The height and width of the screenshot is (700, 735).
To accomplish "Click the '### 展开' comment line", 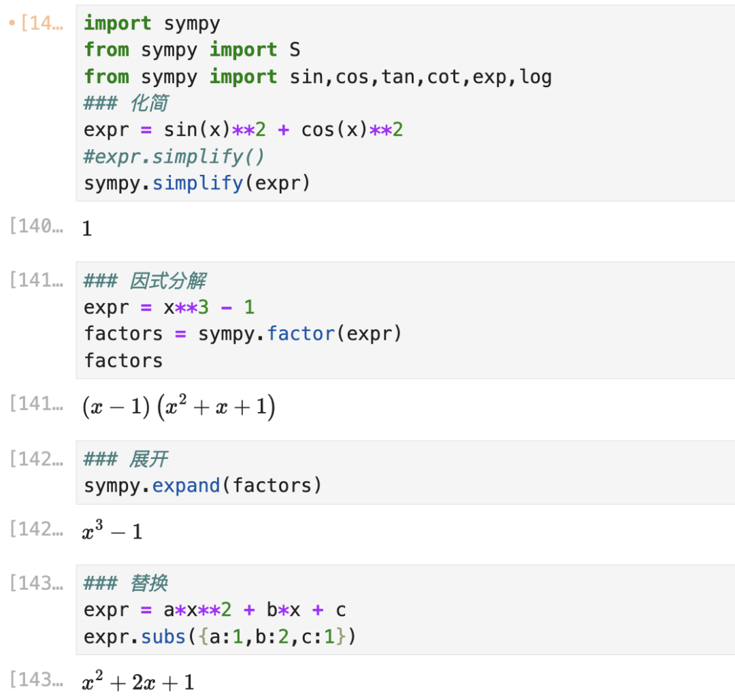I will [x=126, y=459].
